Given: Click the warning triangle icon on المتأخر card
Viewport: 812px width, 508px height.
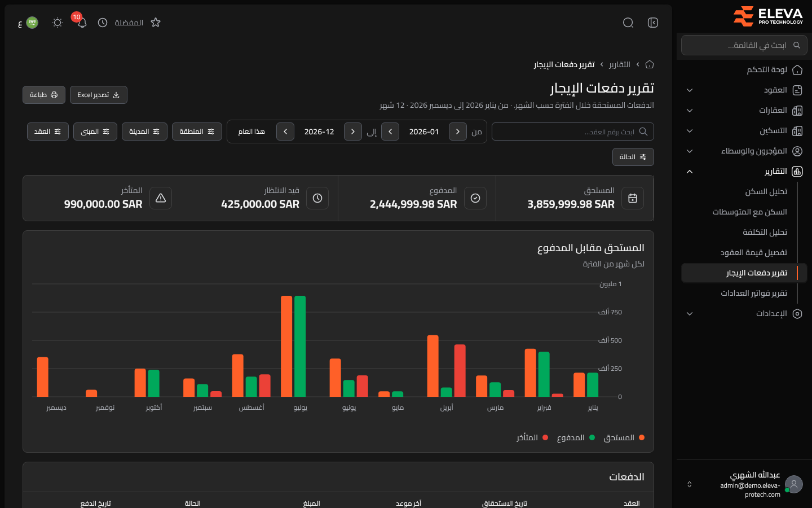Looking at the screenshot, I should [161, 198].
